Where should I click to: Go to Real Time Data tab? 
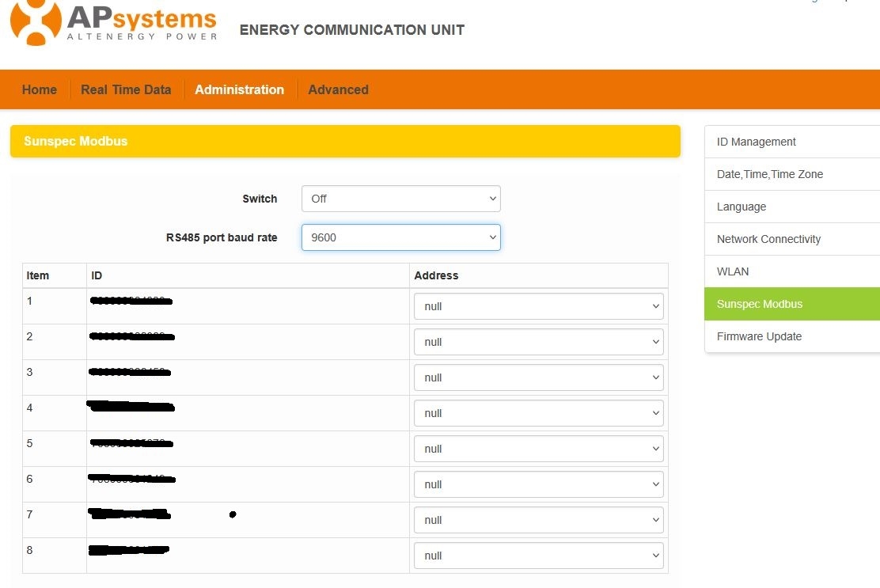[126, 89]
